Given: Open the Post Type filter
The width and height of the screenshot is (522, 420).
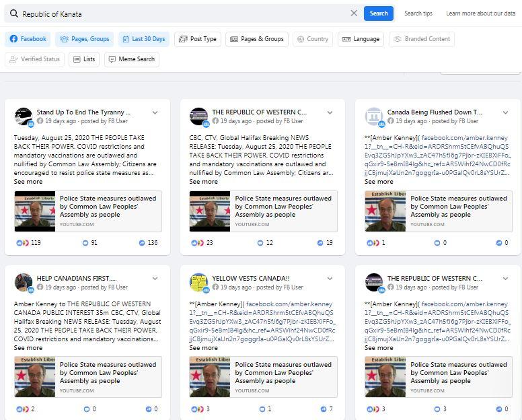Looking at the screenshot, I should (x=198, y=39).
